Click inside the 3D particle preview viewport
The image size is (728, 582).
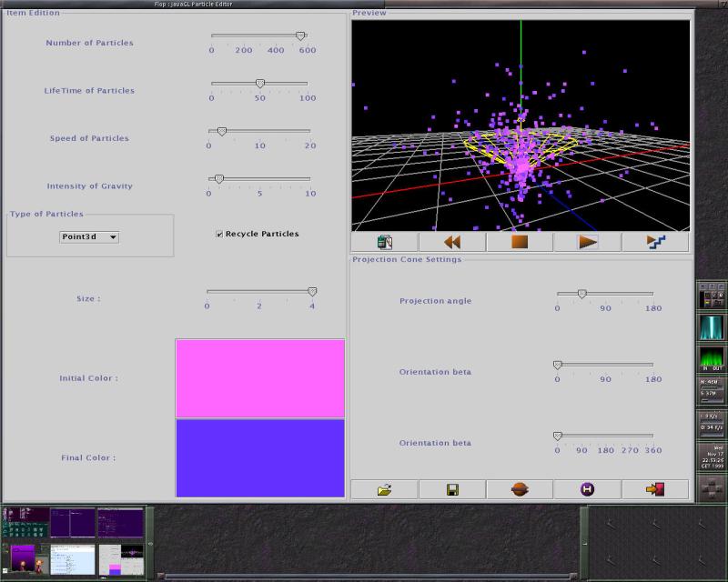pyautogui.click(x=520, y=125)
